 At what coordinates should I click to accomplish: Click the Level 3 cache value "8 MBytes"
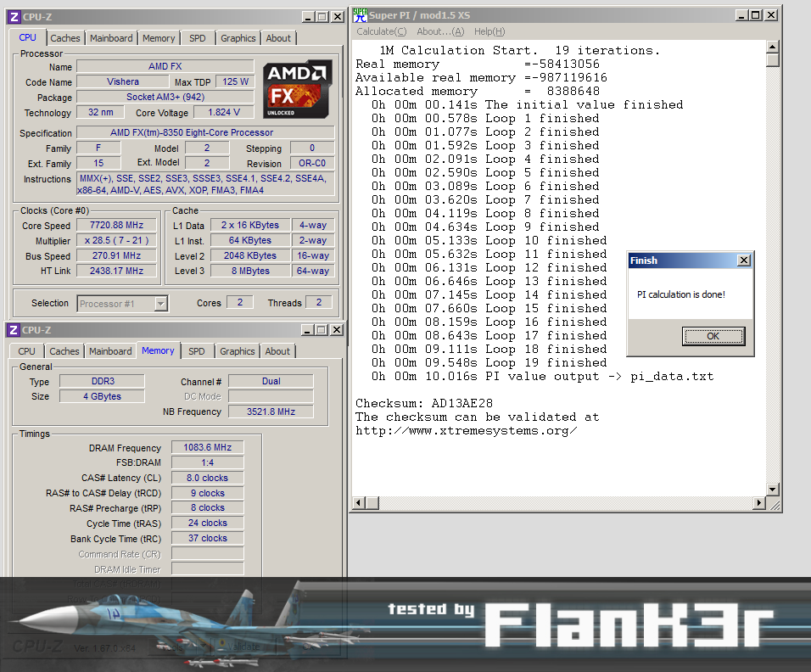[x=249, y=271]
